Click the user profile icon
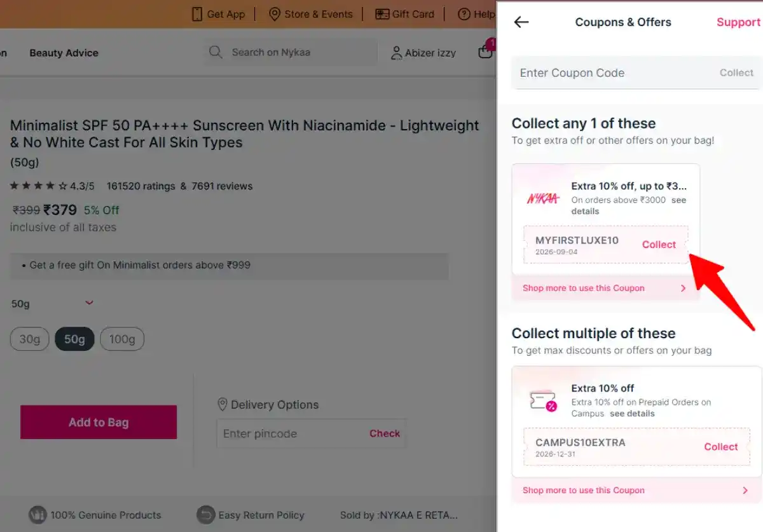 [397, 53]
